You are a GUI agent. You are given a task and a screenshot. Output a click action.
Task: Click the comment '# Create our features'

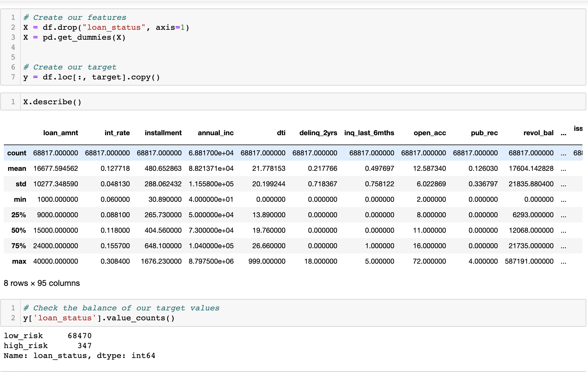75,17
